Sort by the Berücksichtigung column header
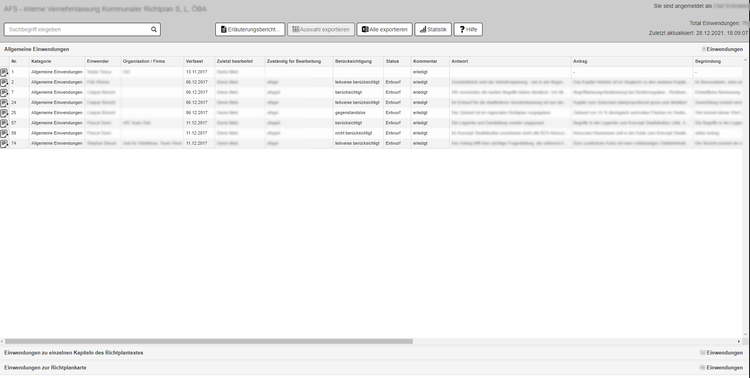 coord(353,61)
